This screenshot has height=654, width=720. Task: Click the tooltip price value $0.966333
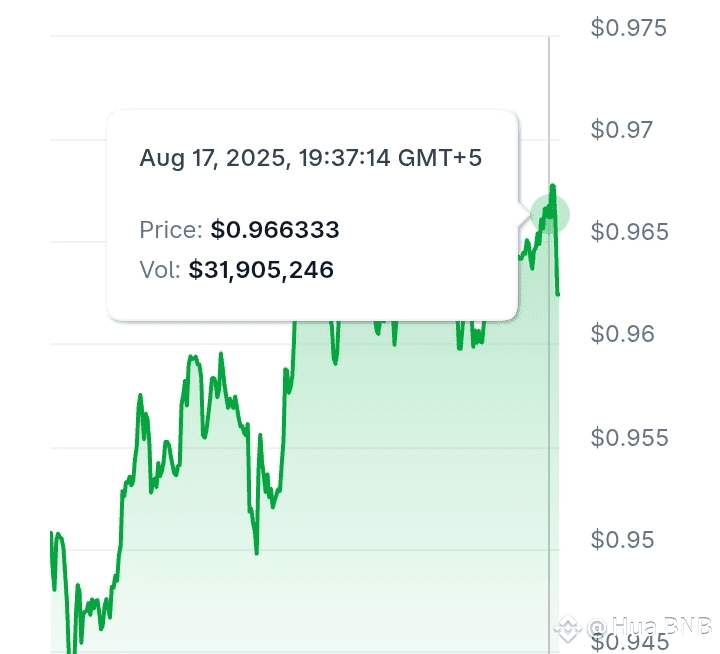pos(275,230)
